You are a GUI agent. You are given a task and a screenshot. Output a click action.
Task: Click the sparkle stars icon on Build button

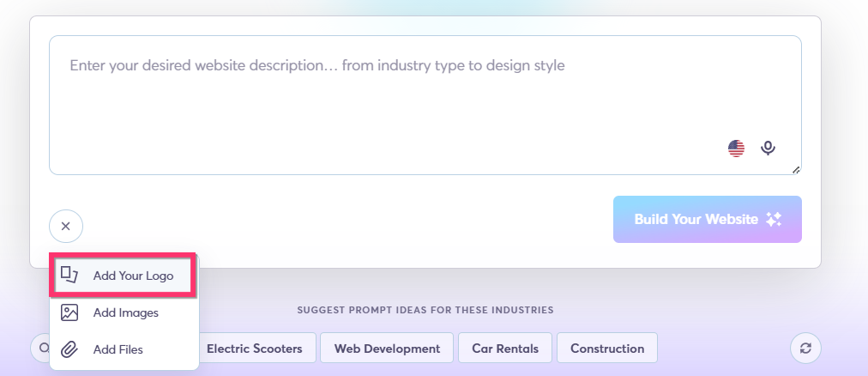click(x=774, y=219)
